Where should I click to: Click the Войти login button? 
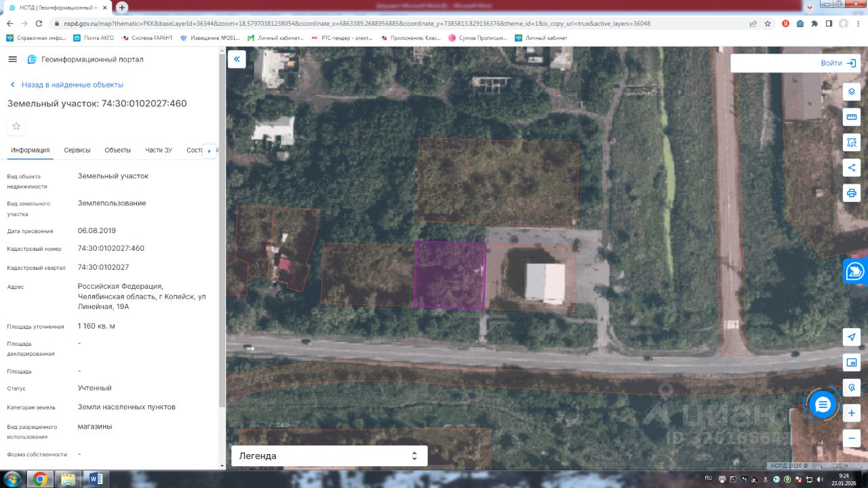point(838,63)
